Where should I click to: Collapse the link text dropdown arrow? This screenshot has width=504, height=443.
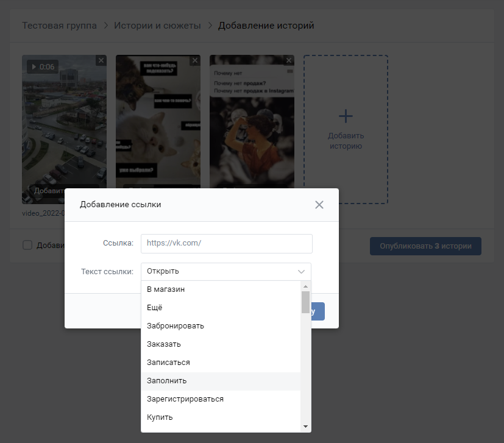pyautogui.click(x=301, y=271)
